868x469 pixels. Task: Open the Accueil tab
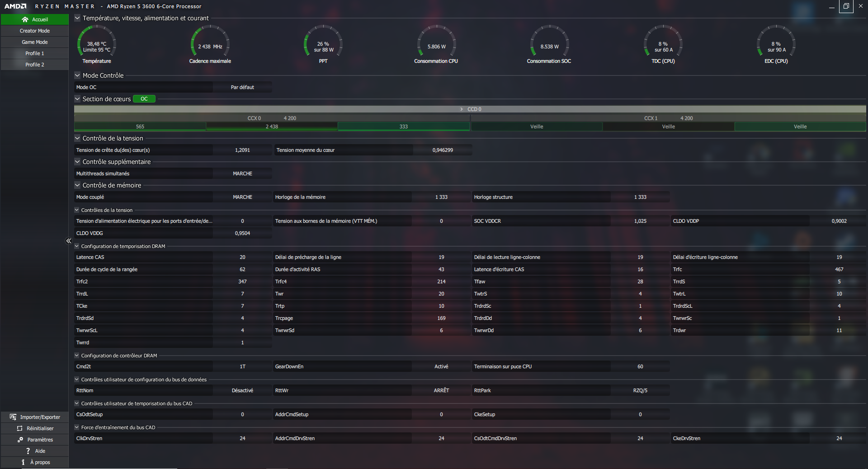coord(35,19)
